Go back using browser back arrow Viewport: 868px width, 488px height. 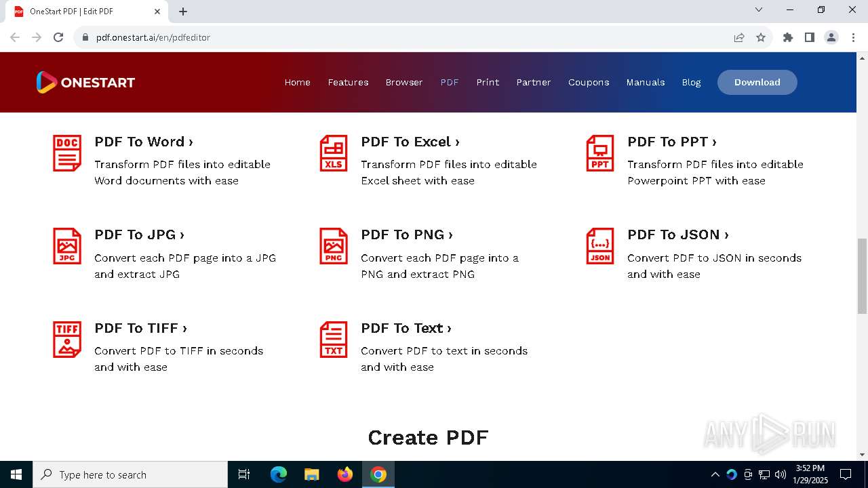tap(15, 37)
